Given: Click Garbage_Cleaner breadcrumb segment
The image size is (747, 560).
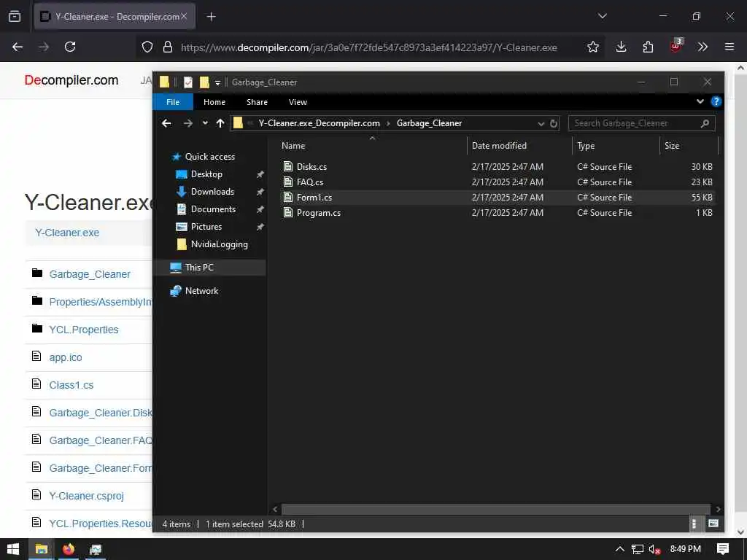Looking at the screenshot, I should click(x=429, y=123).
